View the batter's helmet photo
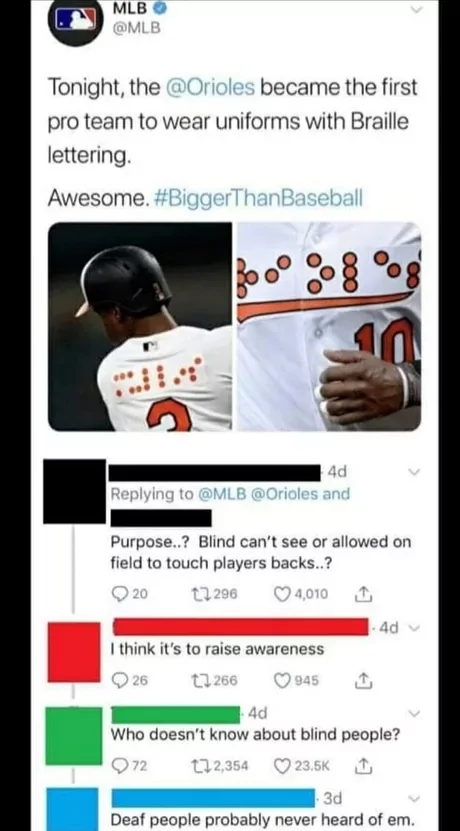Viewport: 460px width, 831px height. coord(140,326)
